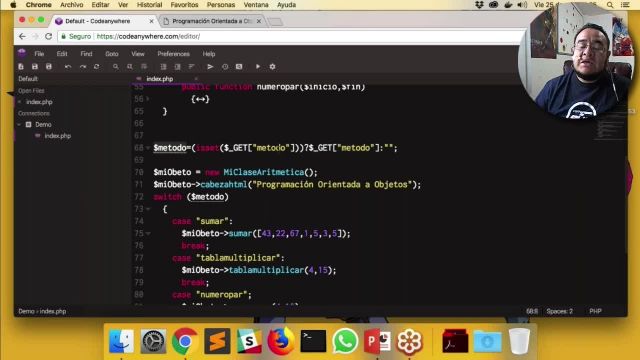This screenshot has width=640, height=360.
Task: Click the sort lines toolbar icon
Action: pos(191,67)
